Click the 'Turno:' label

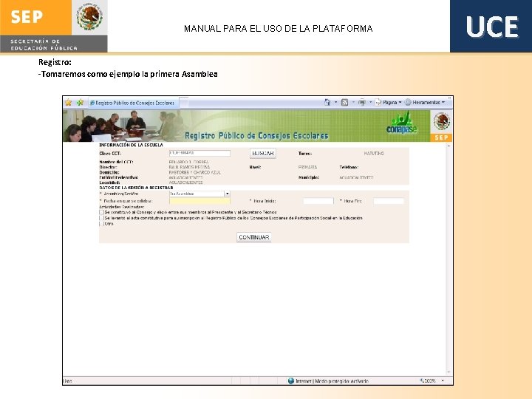tap(305, 154)
